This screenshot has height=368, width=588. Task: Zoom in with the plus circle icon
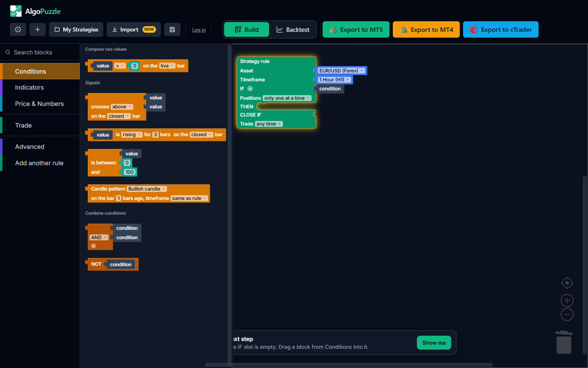567,301
